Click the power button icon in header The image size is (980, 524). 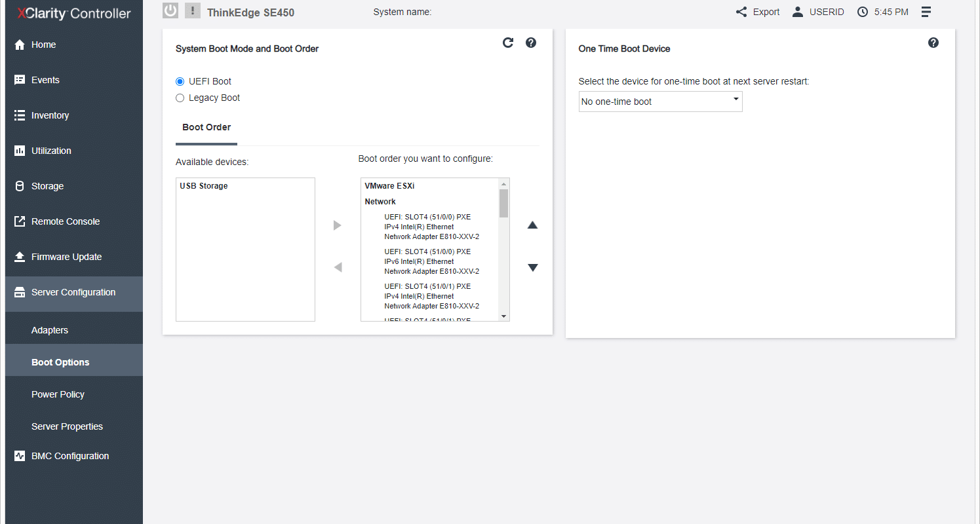click(x=170, y=10)
